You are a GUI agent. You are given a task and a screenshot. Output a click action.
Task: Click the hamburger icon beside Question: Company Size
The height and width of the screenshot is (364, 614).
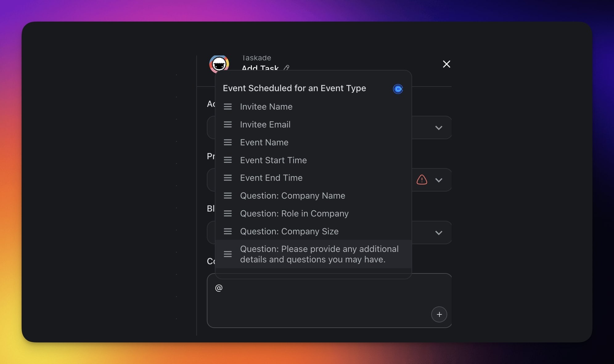coord(227,231)
